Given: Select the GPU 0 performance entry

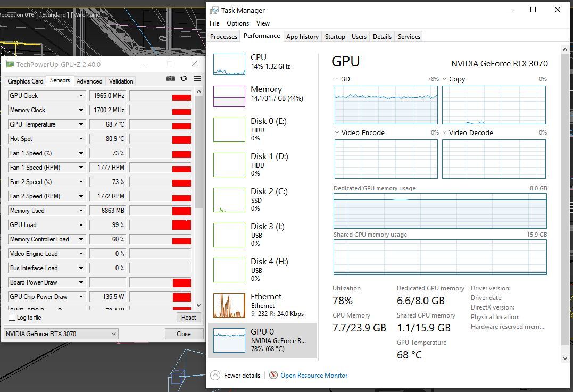Looking at the screenshot, I should pyautogui.click(x=262, y=340).
